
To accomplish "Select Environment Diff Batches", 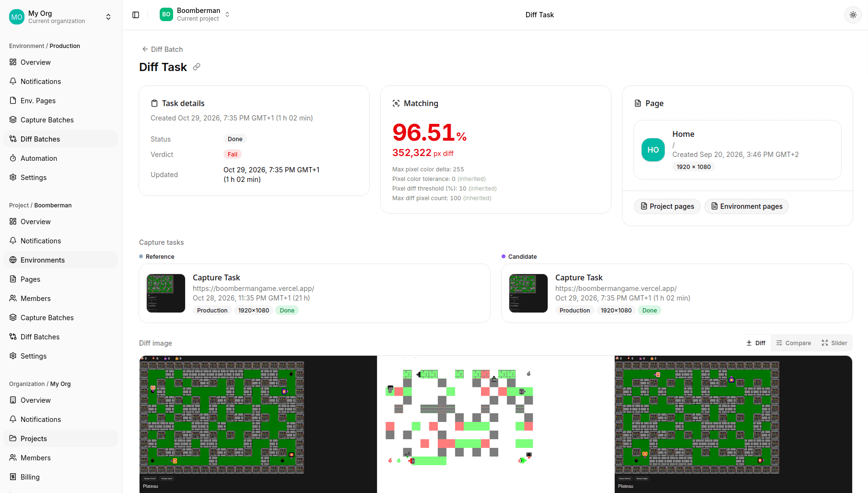I will [x=61, y=139].
